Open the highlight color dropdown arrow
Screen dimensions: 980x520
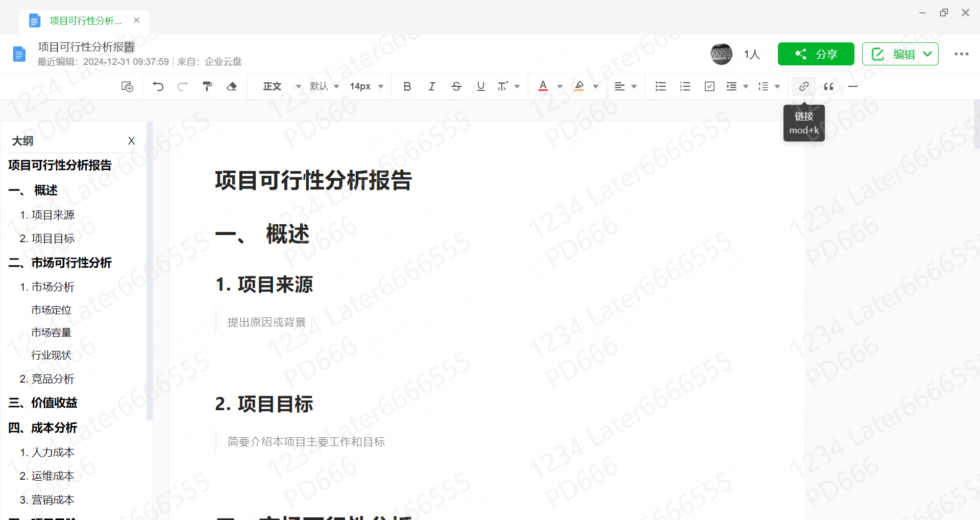(596, 87)
